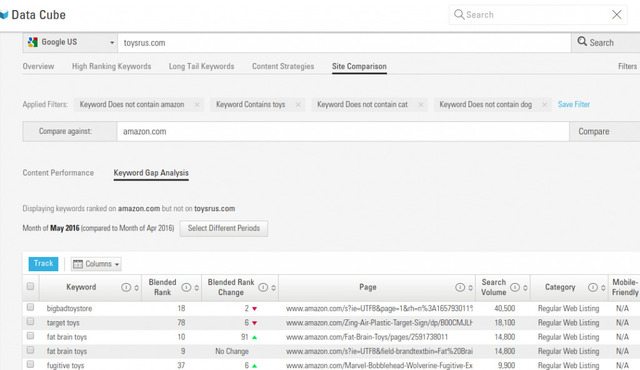Click Category column info icon

[593, 288]
